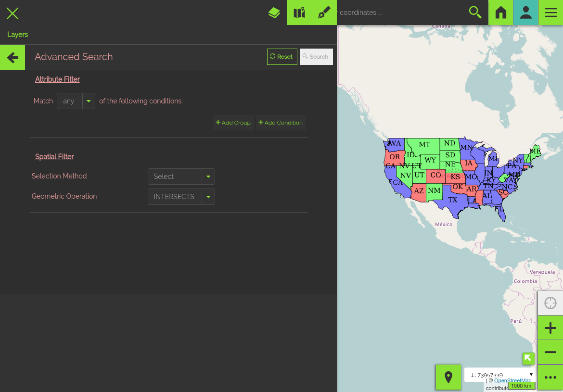Go to the home extent
Image resolution: width=563 pixels, height=392 pixels.
click(501, 13)
